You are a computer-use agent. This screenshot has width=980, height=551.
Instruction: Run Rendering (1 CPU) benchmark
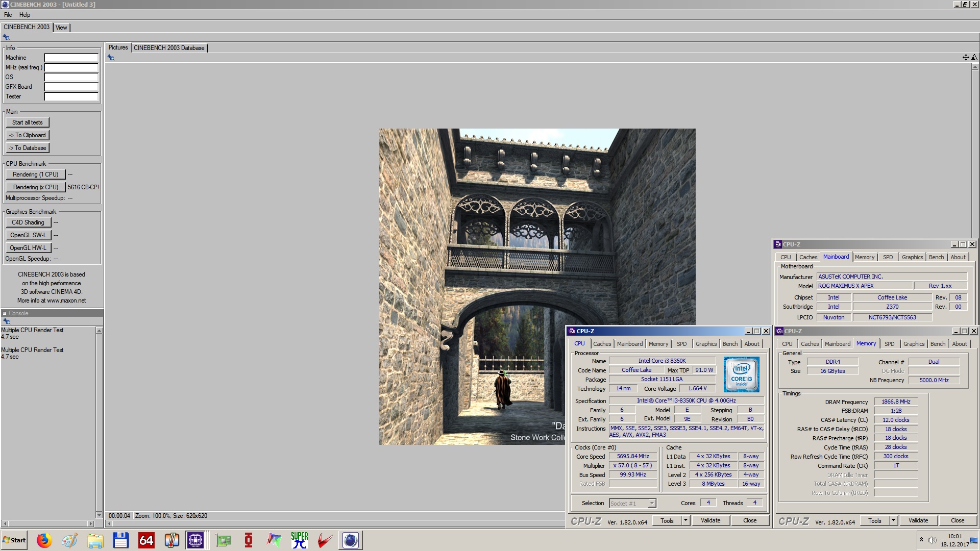coord(36,174)
